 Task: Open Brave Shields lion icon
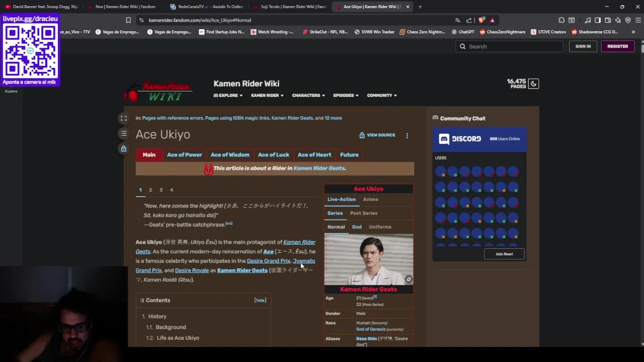coord(481,20)
